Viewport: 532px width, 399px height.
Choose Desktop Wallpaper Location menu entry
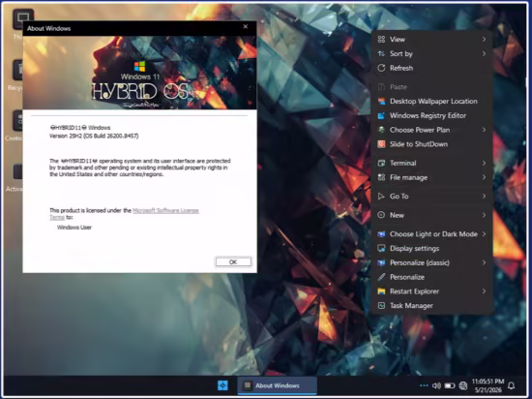coord(432,101)
